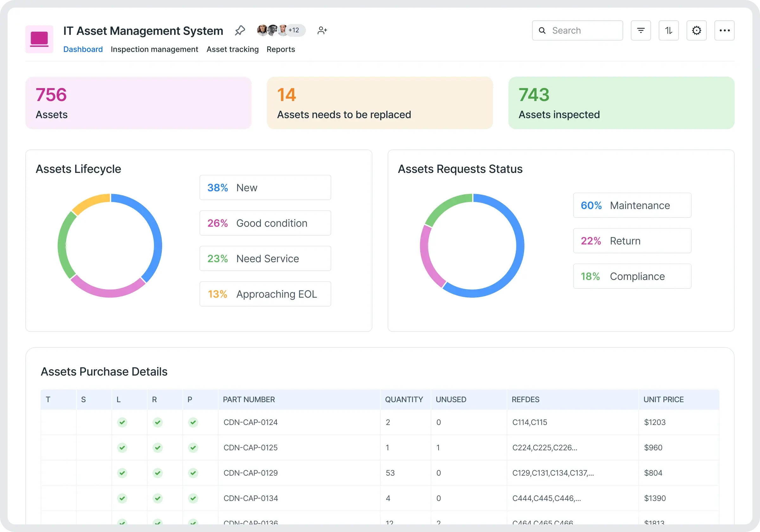The image size is (760, 532).
Task: Open the Asset tracking tab
Action: 232,49
